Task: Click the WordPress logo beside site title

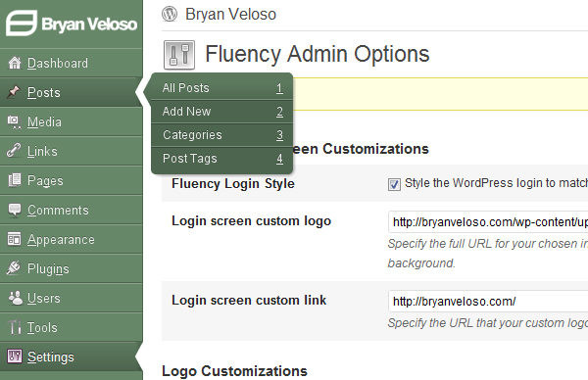Action: (x=170, y=15)
